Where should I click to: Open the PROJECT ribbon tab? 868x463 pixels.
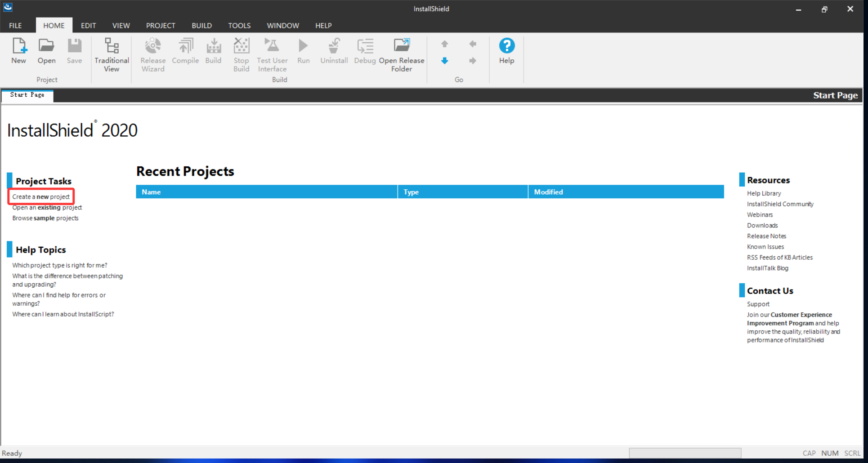click(161, 26)
